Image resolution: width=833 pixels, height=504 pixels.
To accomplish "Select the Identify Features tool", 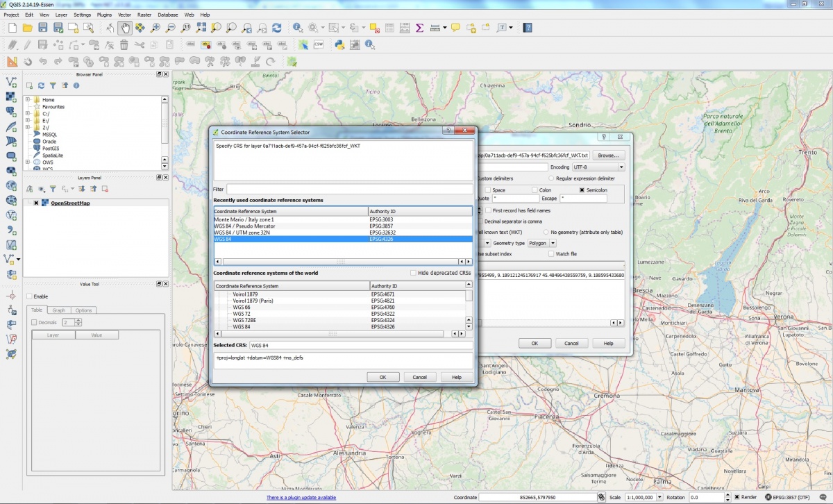I will click(298, 28).
